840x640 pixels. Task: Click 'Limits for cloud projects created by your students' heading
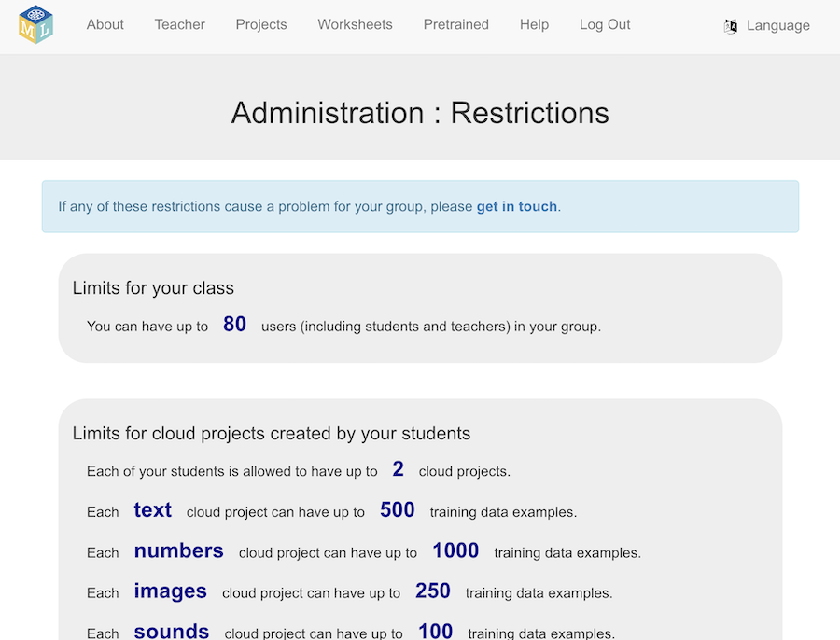[272, 433]
